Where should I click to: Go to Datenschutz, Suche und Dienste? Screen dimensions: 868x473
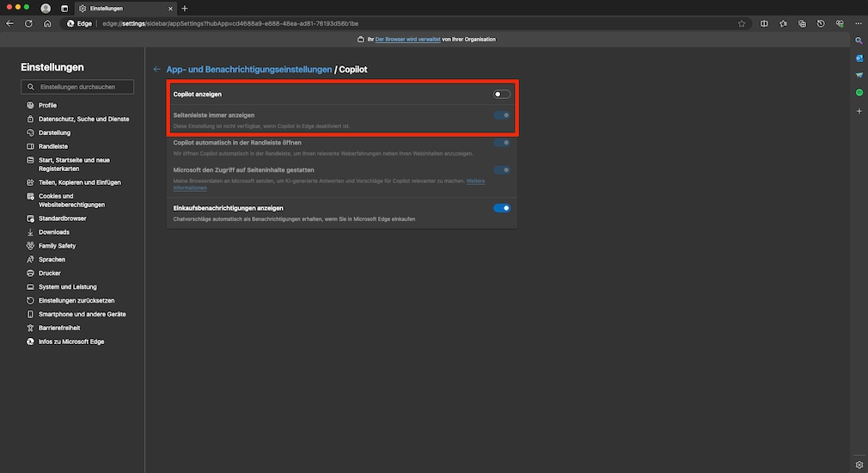(x=83, y=119)
